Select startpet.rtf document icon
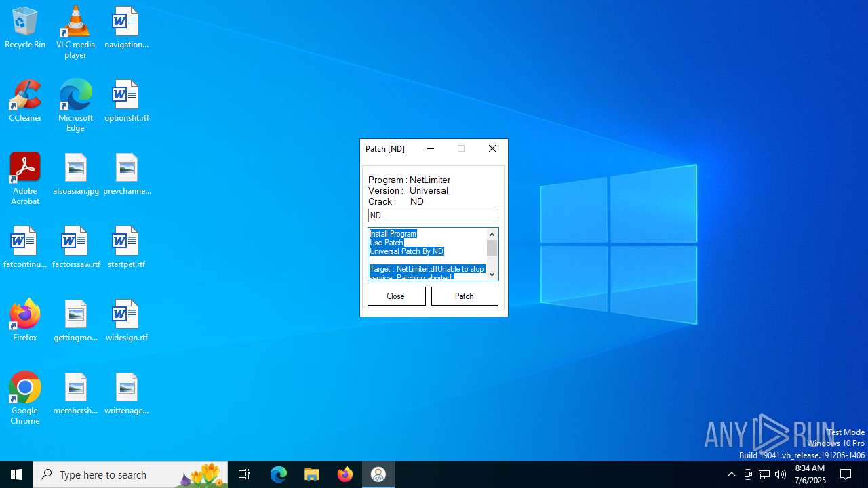The height and width of the screenshot is (488, 868). [x=126, y=247]
